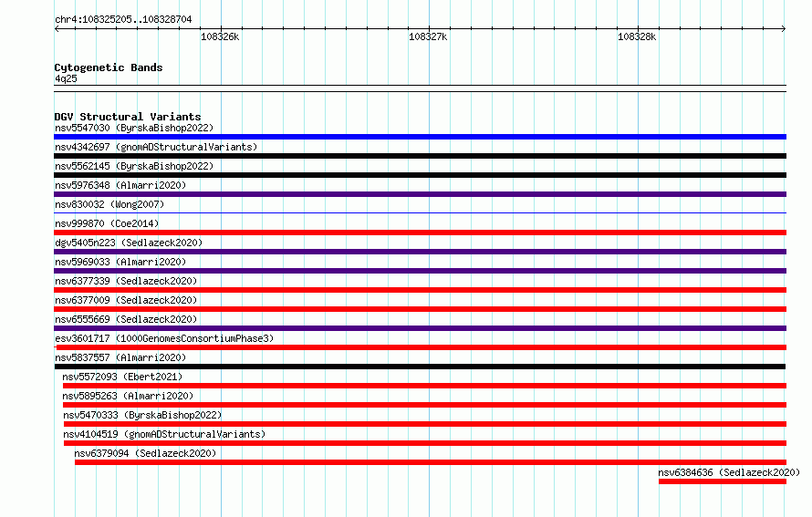Click the black nsv4342697 variant bar
812x517 pixels.
coord(420,156)
